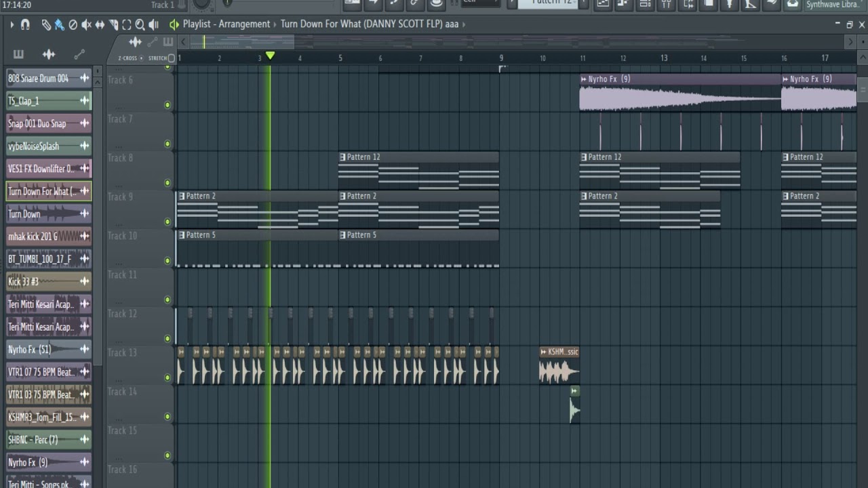The image size is (868, 488).
Task: Open KSHM..ssic clip menu
Action: (543, 352)
